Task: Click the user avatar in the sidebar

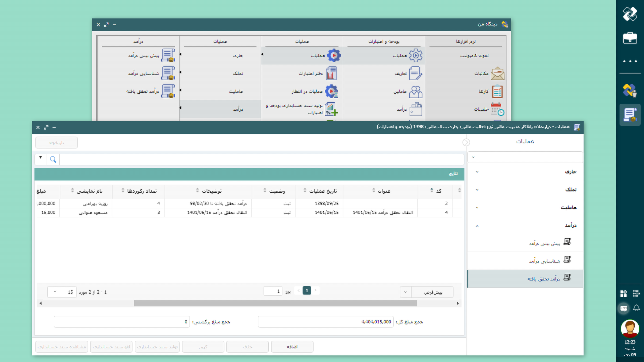Action: point(630,328)
